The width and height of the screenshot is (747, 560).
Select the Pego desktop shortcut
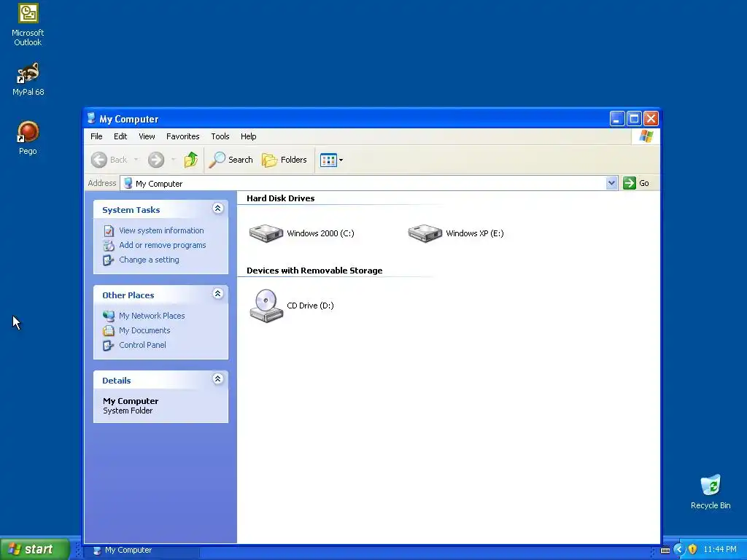pos(28,138)
